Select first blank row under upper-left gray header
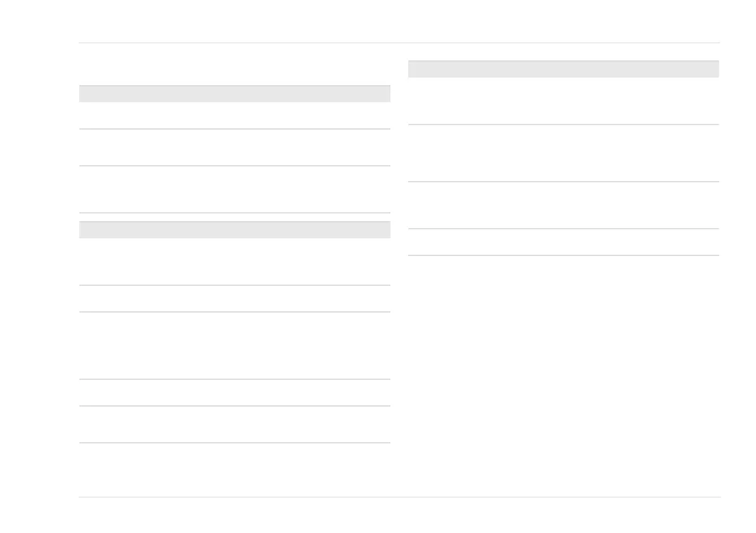756x533 pixels. [x=234, y=116]
